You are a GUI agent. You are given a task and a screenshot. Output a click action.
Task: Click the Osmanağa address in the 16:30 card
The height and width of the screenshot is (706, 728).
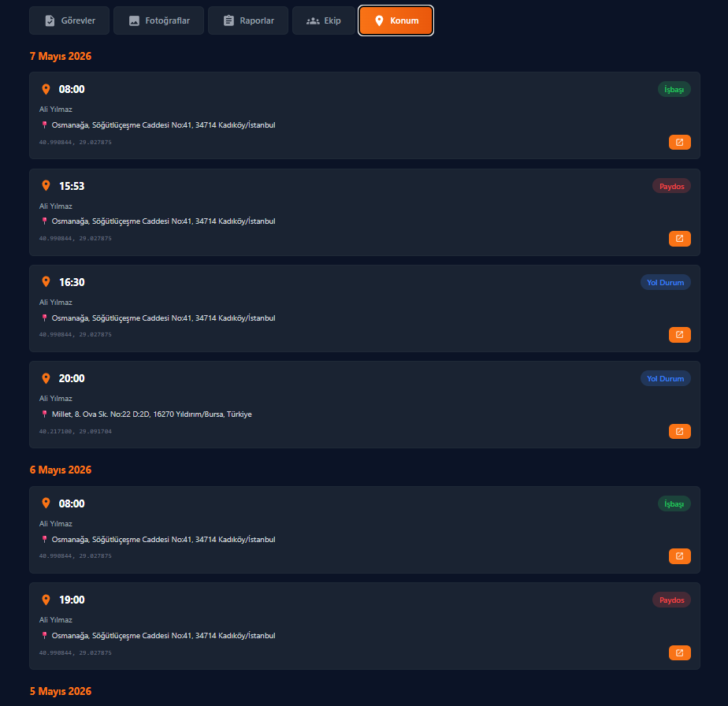coord(163,318)
